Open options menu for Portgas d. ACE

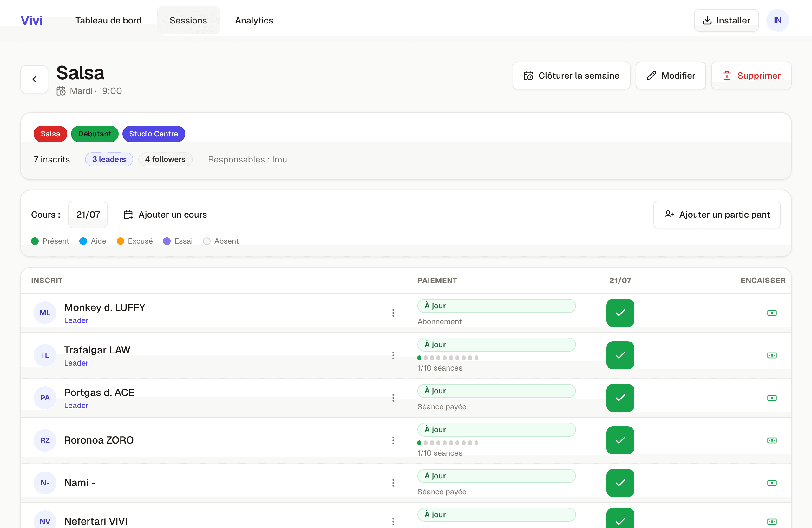[393, 398]
